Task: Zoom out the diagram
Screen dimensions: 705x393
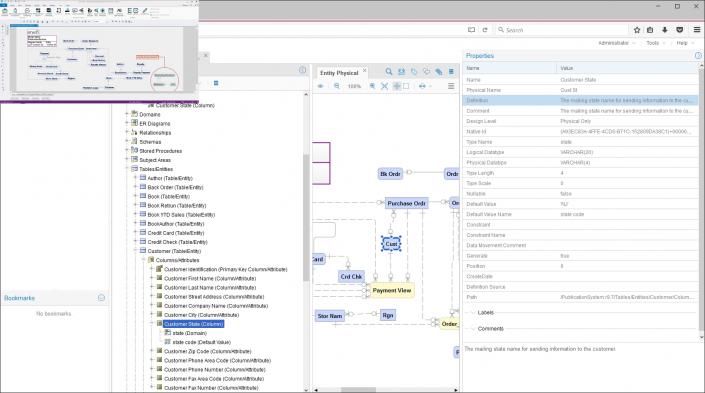Action: [x=337, y=86]
